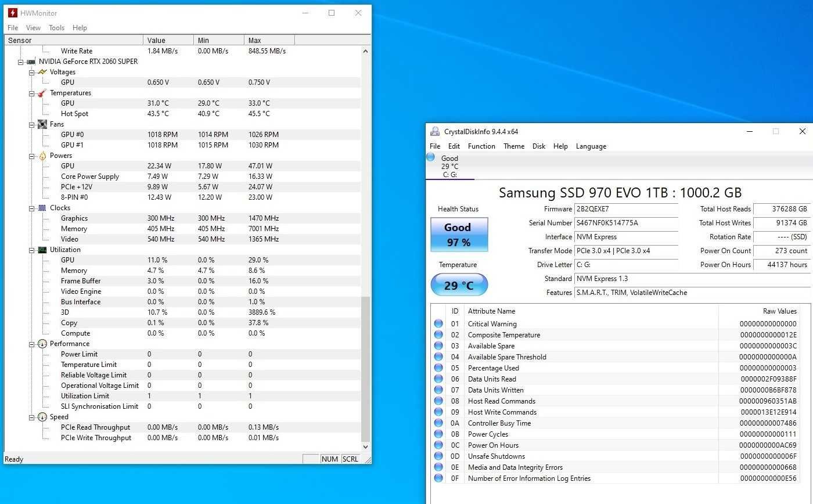Collapse the Powers tree node
This screenshot has width=813, height=504.
[x=33, y=156]
